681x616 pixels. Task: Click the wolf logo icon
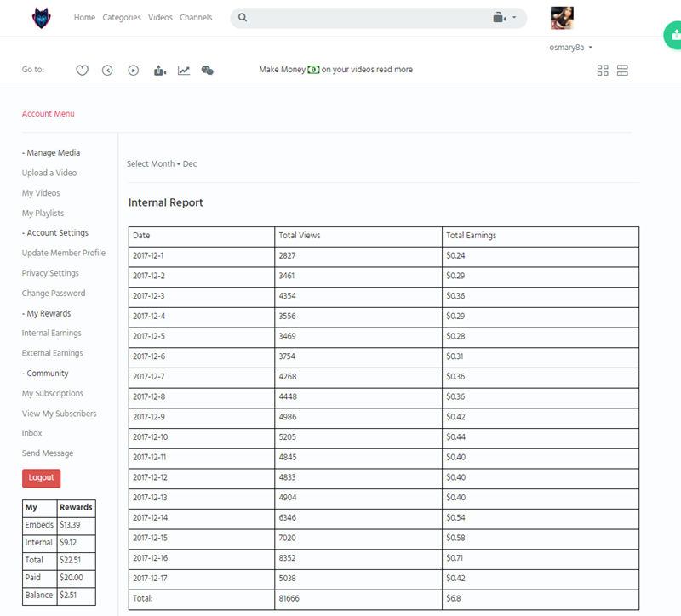[41, 18]
